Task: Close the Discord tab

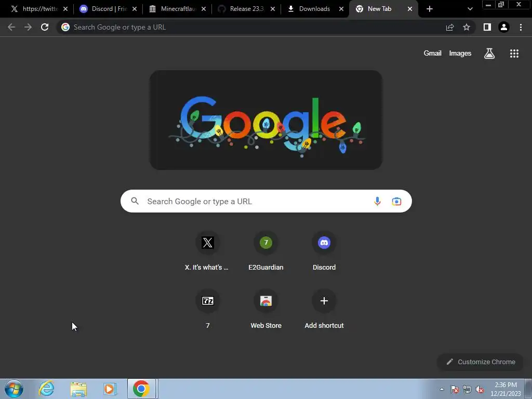Action: pyautogui.click(x=135, y=9)
